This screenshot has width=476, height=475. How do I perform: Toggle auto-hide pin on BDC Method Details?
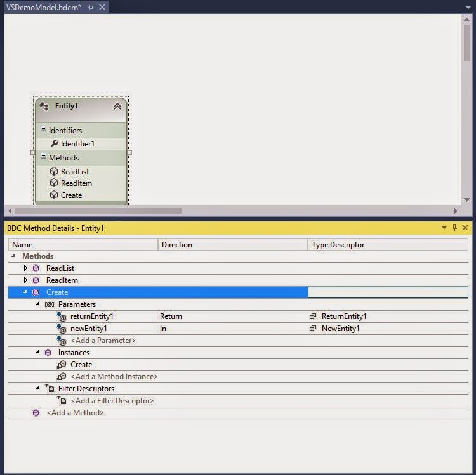pyautogui.click(x=454, y=228)
